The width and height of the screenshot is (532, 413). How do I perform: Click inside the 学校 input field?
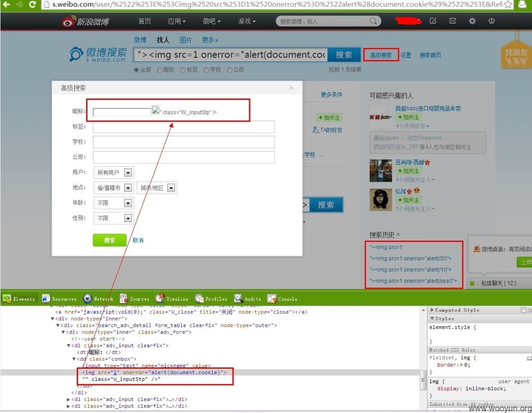[x=184, y=142]
